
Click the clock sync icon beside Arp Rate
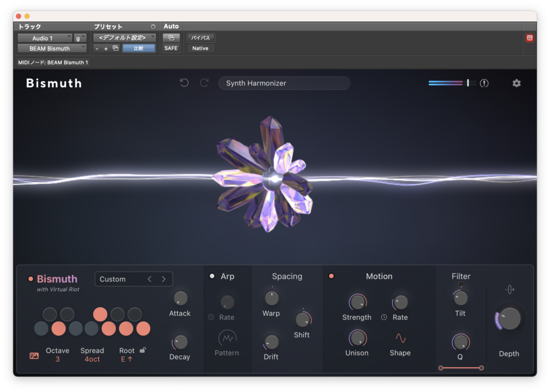211,317
